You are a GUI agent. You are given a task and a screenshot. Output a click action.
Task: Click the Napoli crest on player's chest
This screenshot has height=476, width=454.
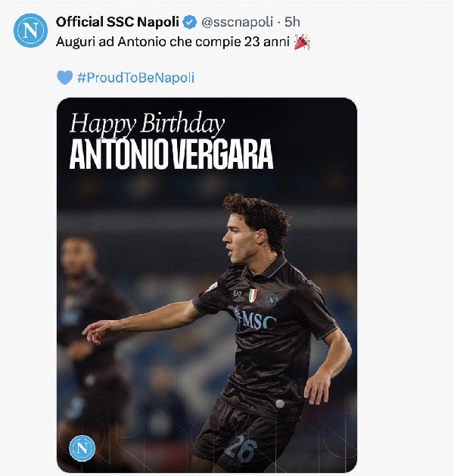[x=272, y=300]
